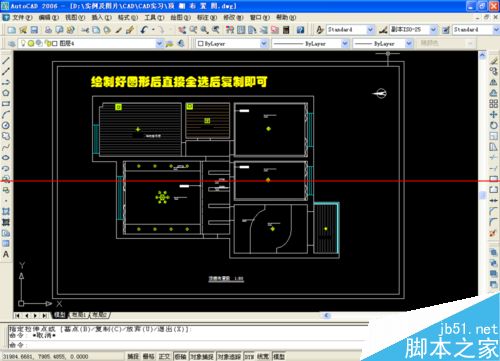Open the table style Standard dropdown
Viewport: 500px width, 361px height.
click(x=496, y=30)
